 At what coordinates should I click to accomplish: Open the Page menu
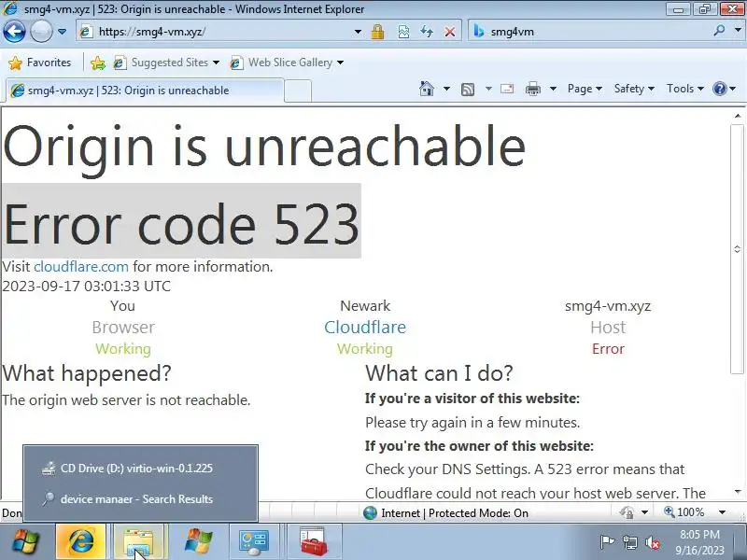point(585,89)
